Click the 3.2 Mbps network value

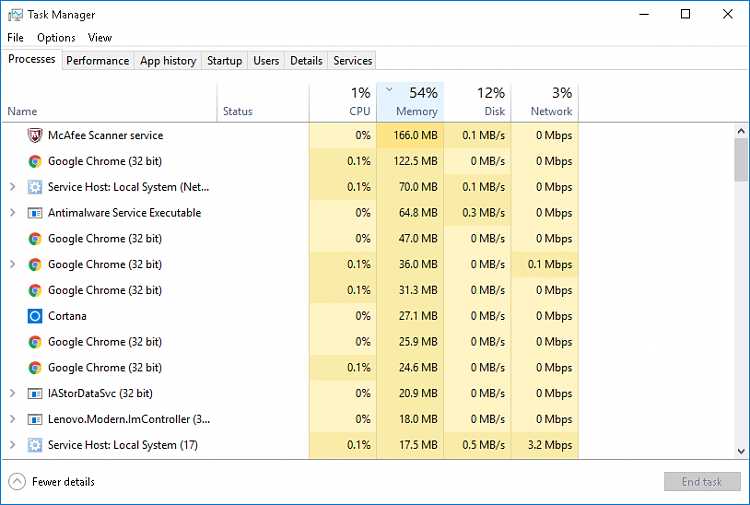[550, 445]
